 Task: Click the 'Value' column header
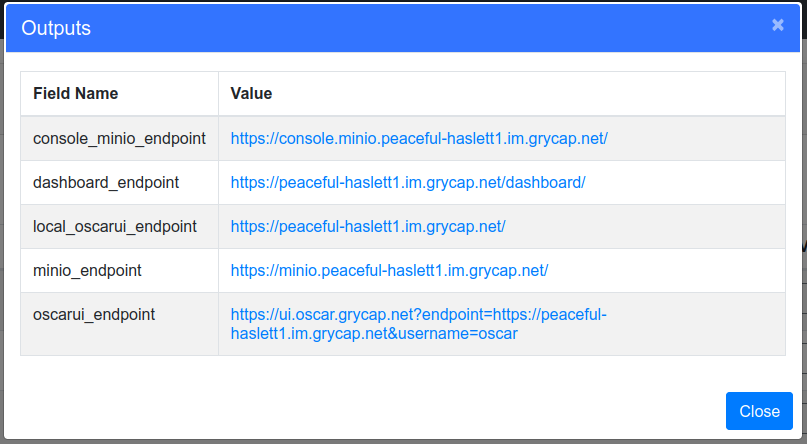[251, 93]
